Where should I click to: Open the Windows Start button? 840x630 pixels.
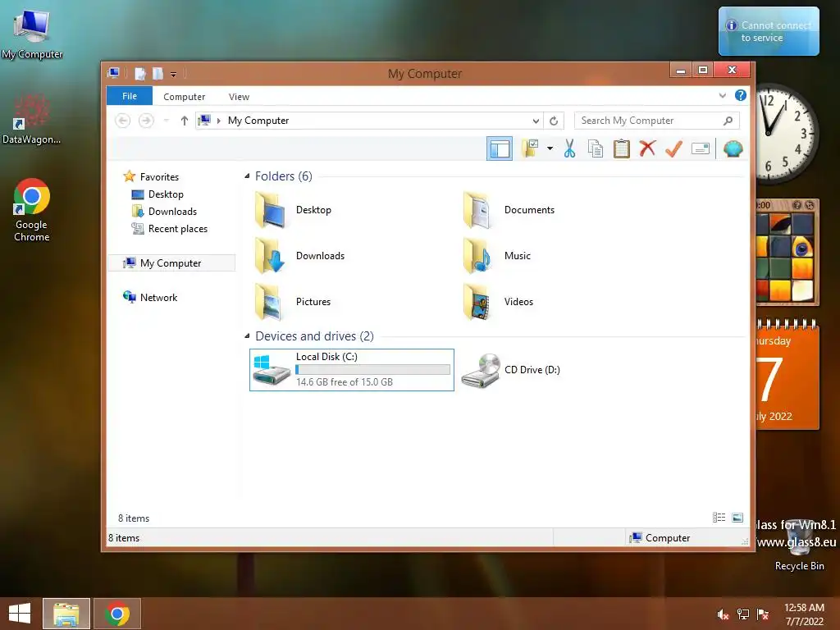click(20, 614)
